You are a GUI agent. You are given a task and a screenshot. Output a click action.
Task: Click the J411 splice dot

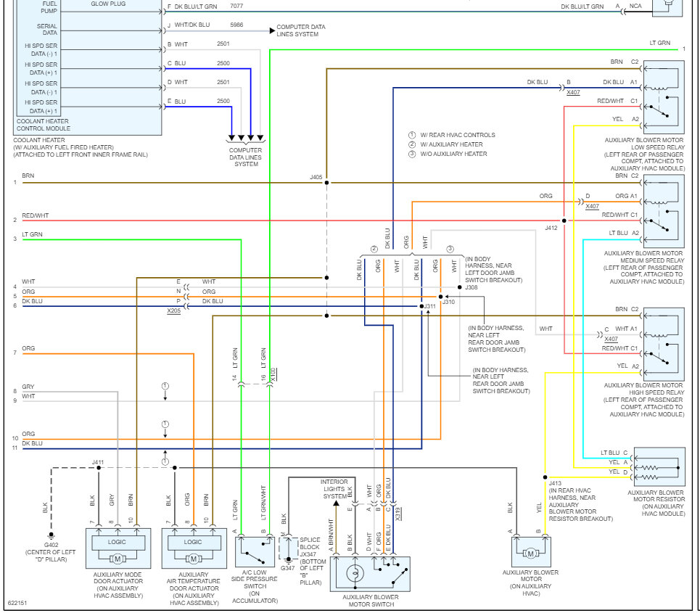point(99,468)
